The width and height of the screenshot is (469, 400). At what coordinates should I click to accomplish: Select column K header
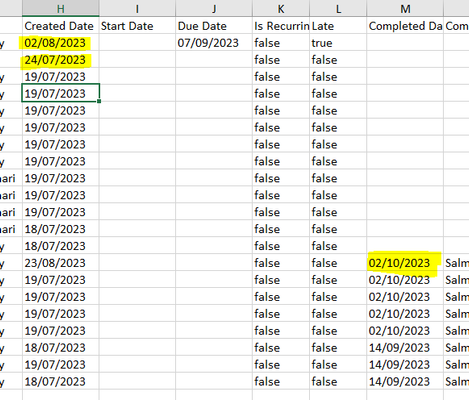point(281,8)
